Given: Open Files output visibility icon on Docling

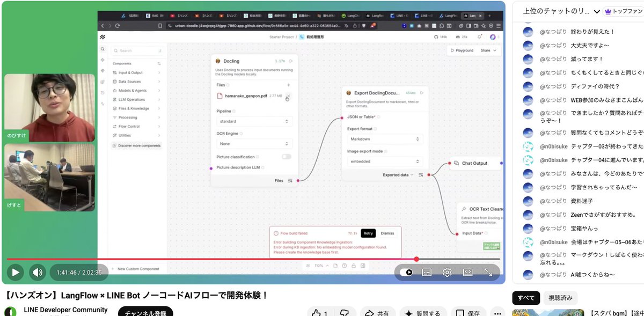Looking at the screenshot, I should [x=290, y=181].
